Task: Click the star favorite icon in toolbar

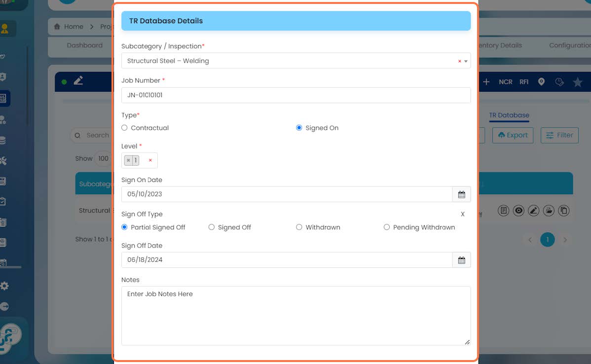Action: [577, 82]
